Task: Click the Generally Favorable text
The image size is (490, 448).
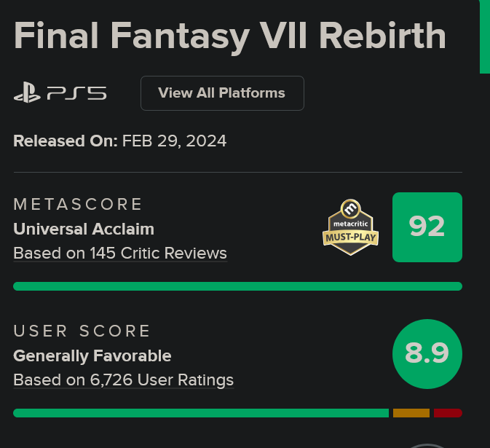Action: point(92,356)
